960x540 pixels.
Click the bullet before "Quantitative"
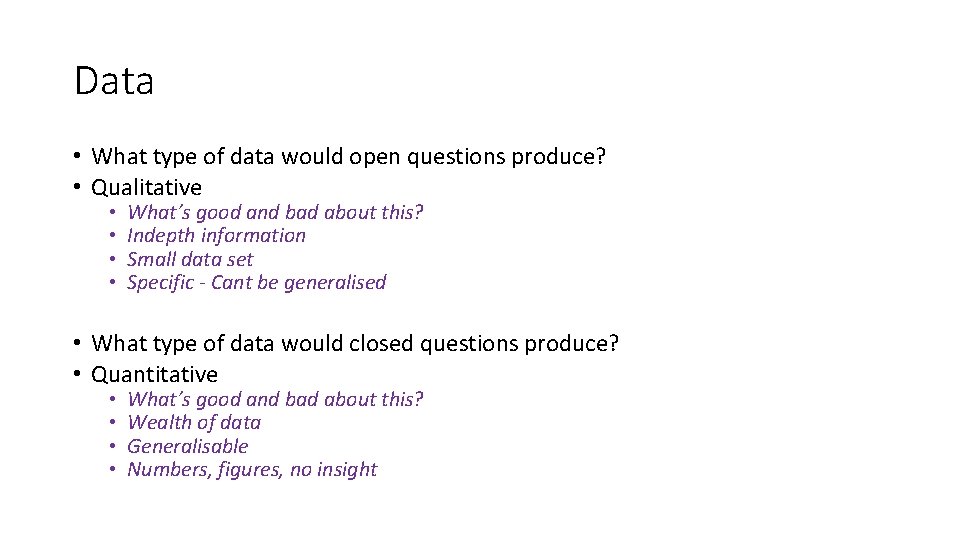(78, 375)
